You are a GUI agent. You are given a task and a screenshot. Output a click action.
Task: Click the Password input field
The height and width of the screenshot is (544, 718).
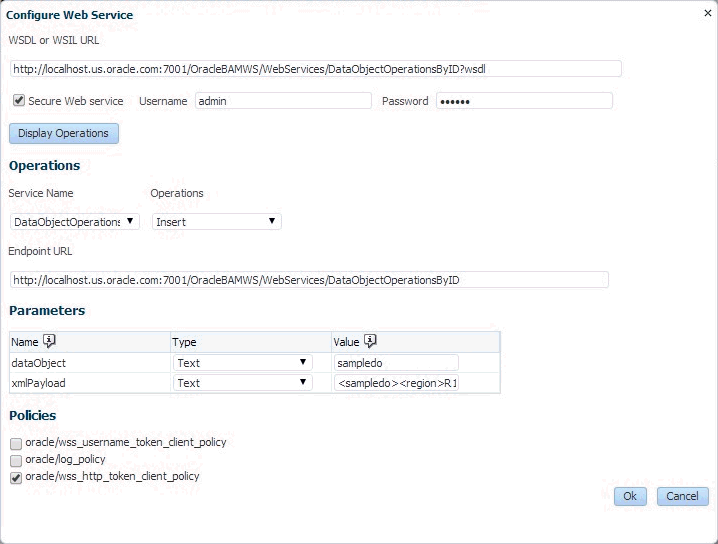524,101
